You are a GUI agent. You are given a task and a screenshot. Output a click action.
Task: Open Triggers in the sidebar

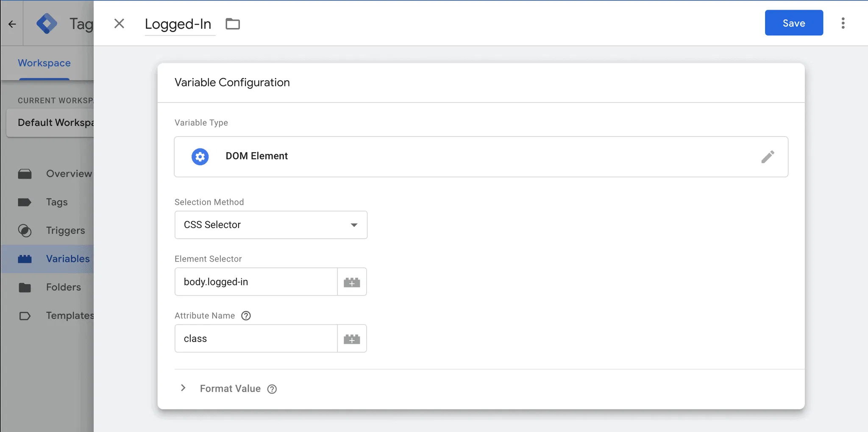point(65,231)
